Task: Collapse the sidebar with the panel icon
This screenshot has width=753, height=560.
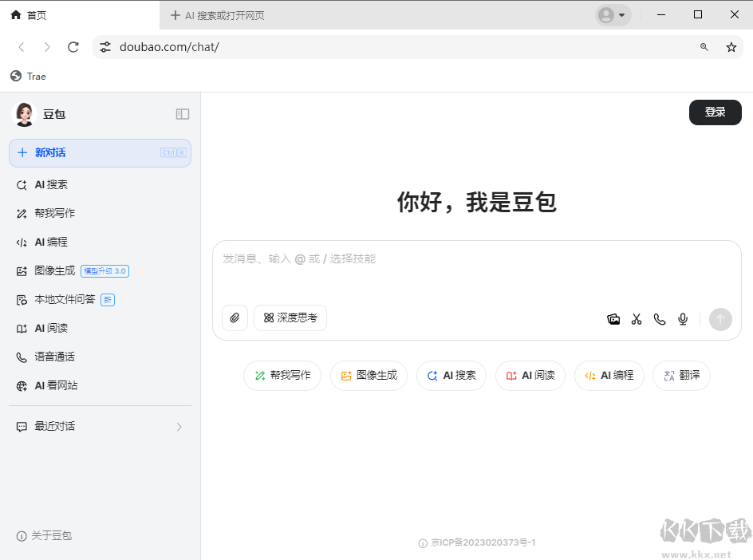Action: tap(183, 114)
